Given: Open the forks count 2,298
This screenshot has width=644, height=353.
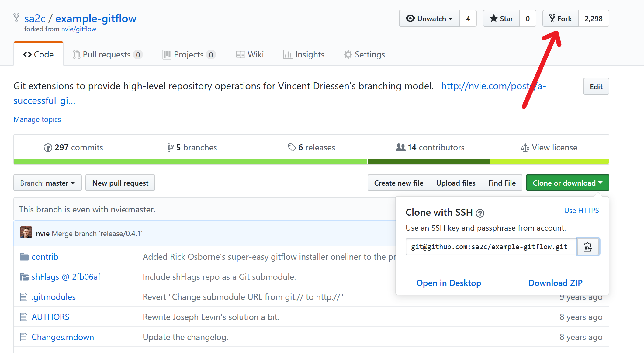Looking at the screenshot, I should tap(594, 19).
